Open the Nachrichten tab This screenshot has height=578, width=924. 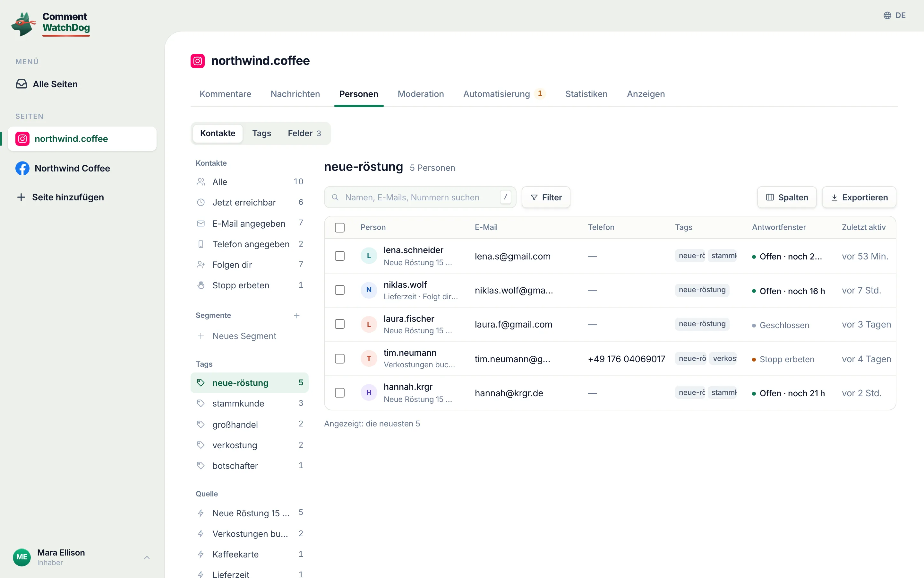pyautogui.click(x=295, y=94)
